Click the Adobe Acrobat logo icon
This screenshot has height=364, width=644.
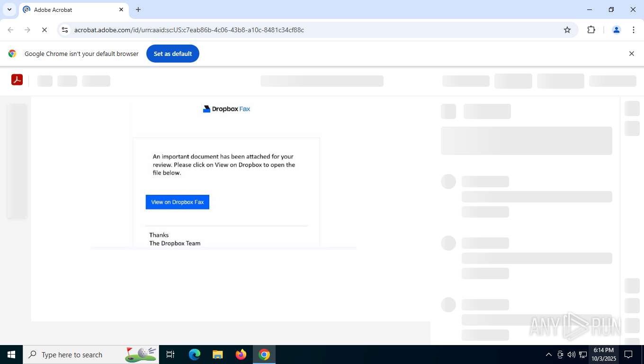[17, 80]
